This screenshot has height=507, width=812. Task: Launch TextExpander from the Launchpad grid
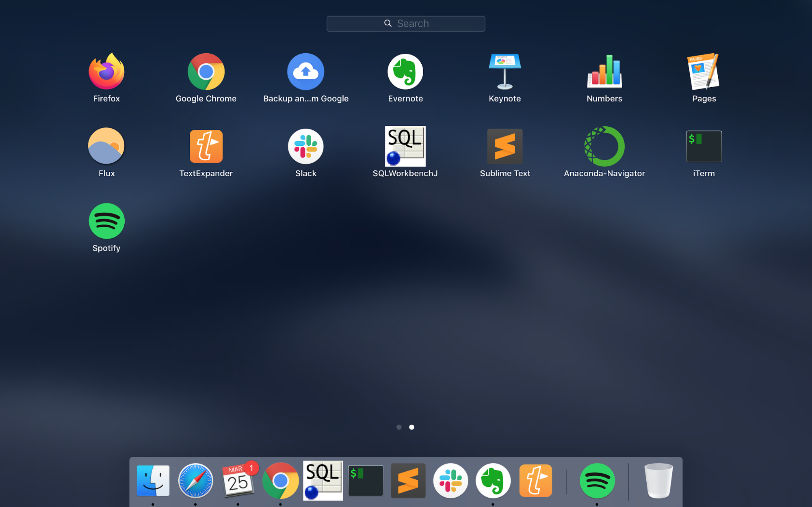coord(206,146)
